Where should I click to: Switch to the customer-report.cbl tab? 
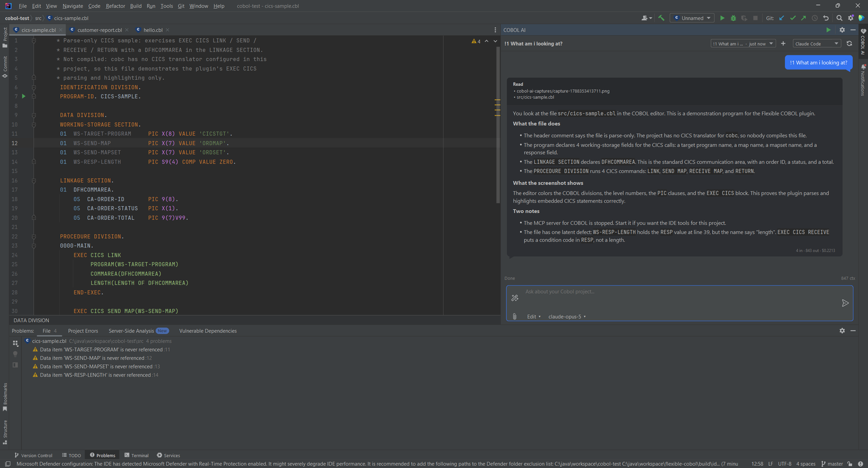99,30
